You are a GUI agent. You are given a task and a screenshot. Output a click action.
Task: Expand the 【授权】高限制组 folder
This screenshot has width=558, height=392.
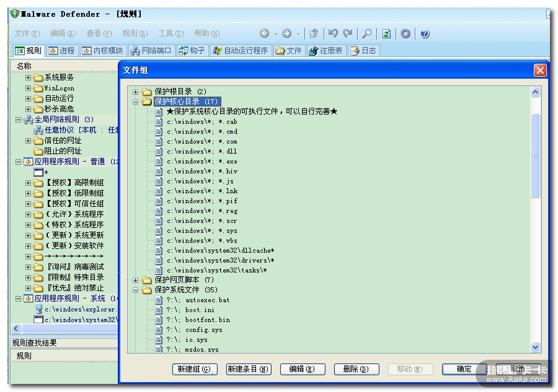coord(28,183)
